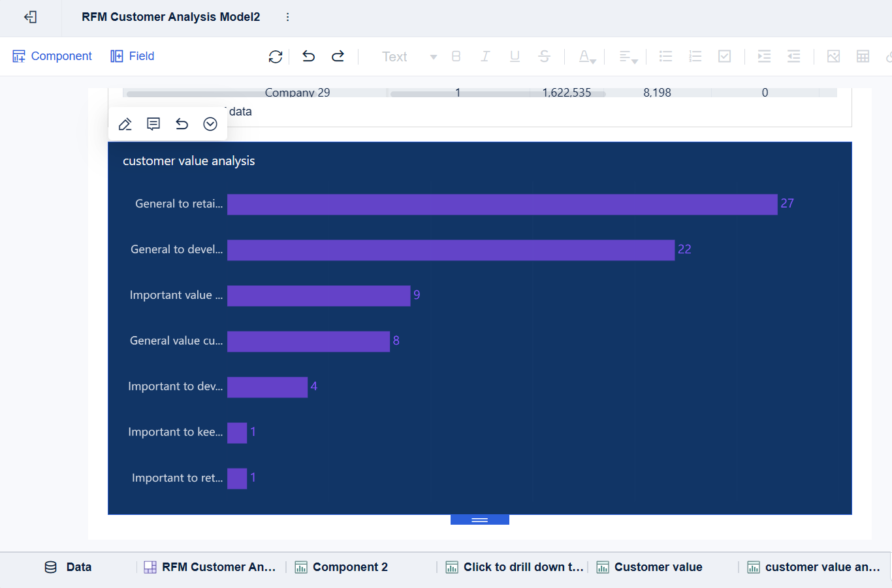Click the bar labeled 27
892x588 pixels.
tap(502, 204)
